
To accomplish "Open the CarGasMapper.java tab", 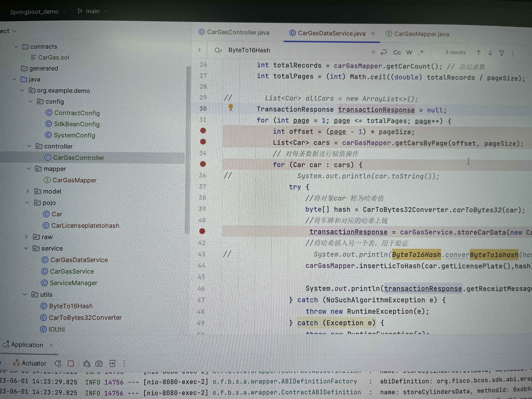I will tap(421, 34).
